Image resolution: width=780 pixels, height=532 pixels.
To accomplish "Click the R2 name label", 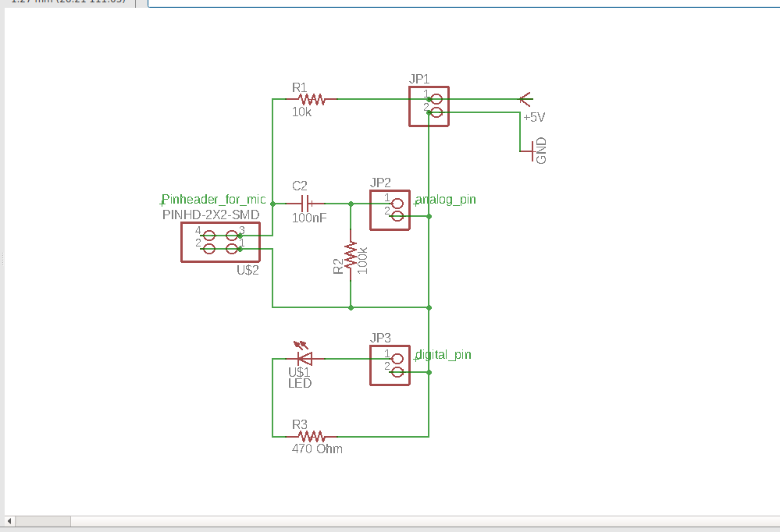I will (338, 267).
